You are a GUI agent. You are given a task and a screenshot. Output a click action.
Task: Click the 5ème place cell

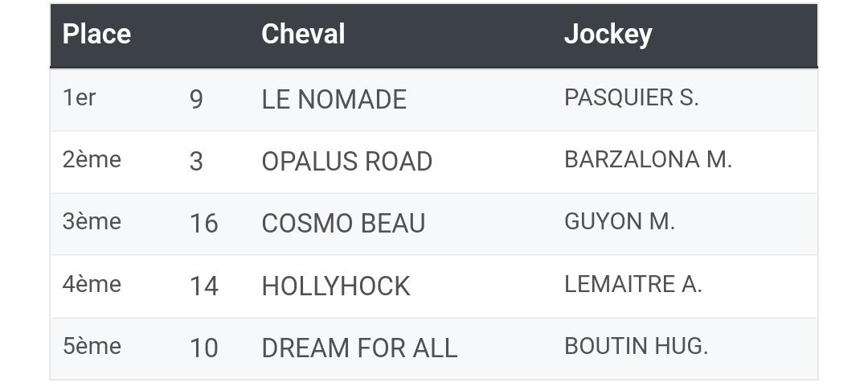pos(92,347)
